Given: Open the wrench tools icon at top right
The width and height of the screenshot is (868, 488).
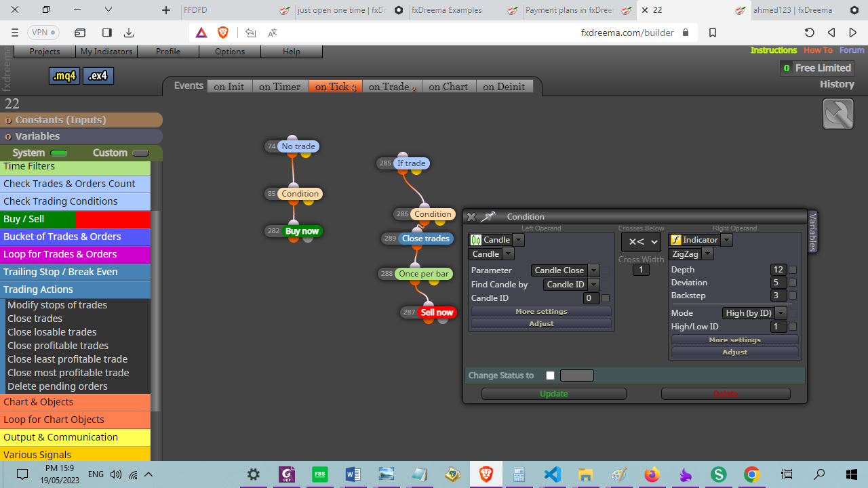Looking at the screenshot, I should point(838,114).
